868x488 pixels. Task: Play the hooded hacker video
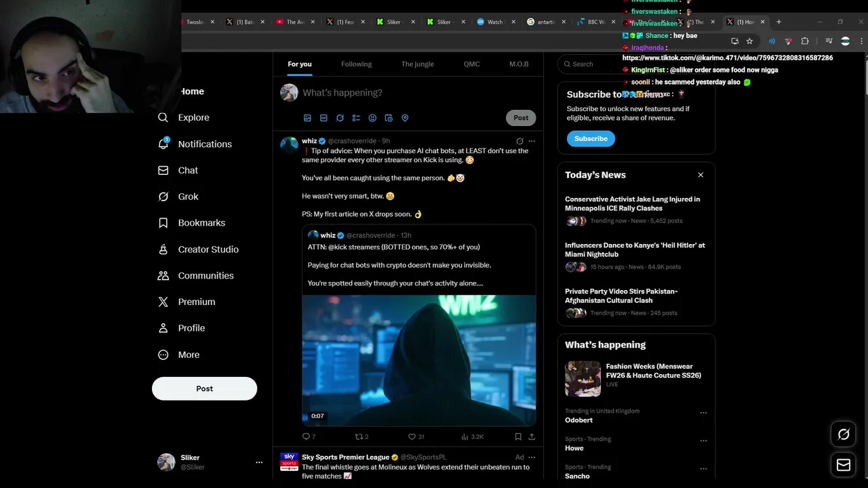[x=419, y=360]
